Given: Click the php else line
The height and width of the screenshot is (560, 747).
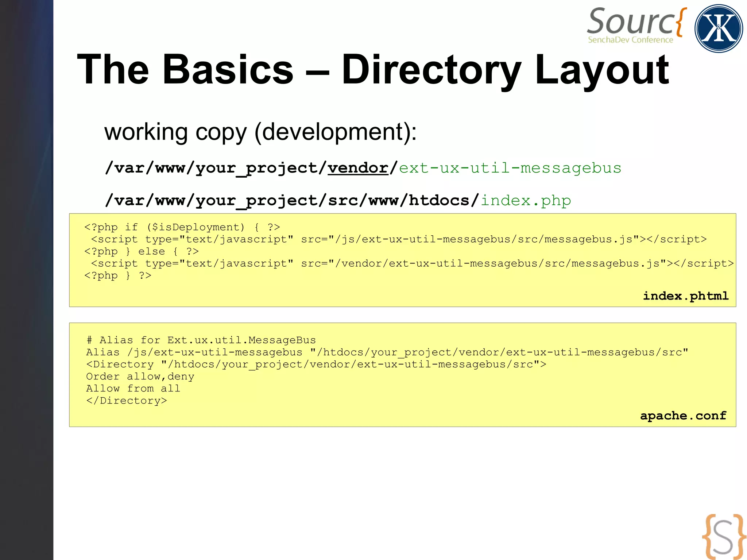Looking at the screenshot, I should pos(141,251).
